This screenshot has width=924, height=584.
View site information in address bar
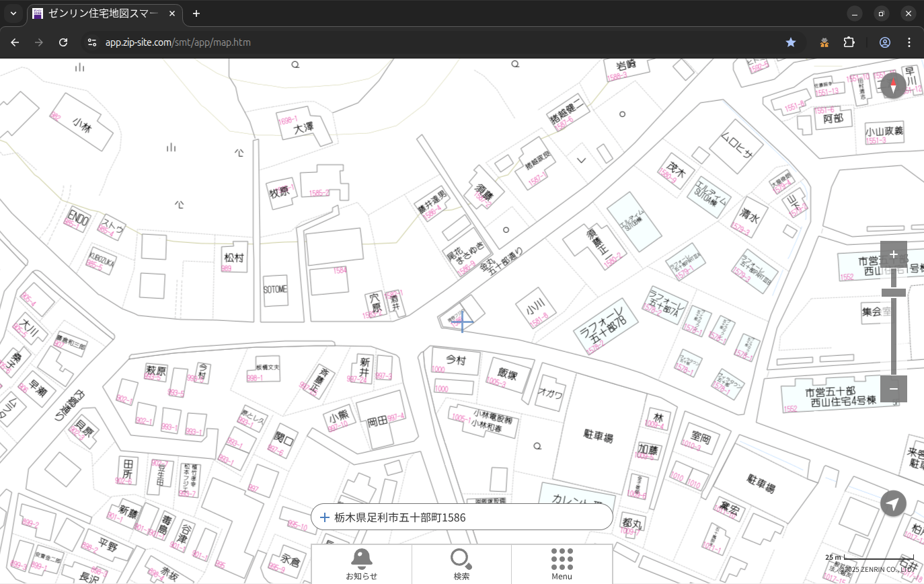tap(92, 42)
